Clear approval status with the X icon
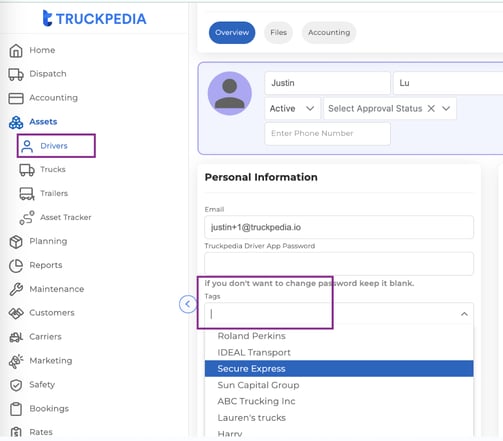This screenshot has height=441, width=503. [x=431, y=108]
